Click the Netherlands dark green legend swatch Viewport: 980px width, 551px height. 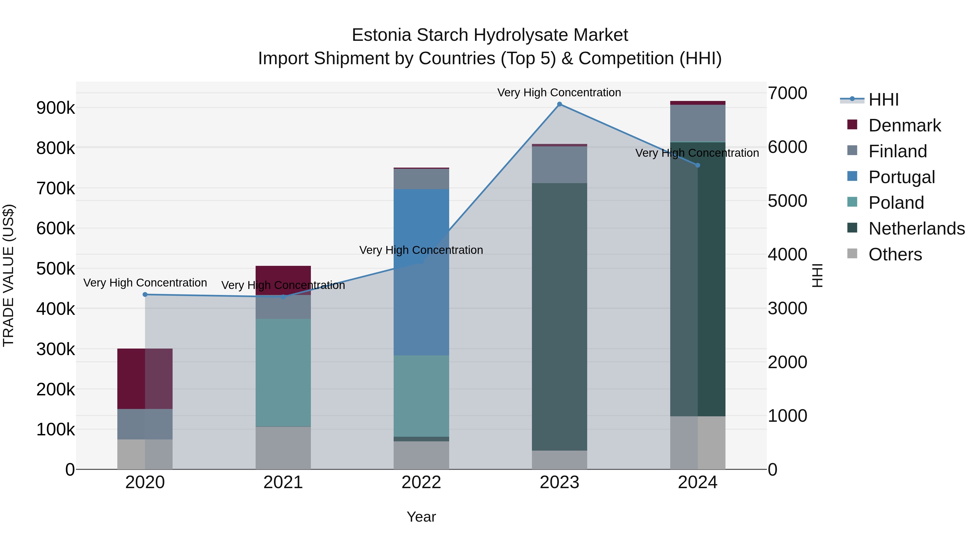852,227
